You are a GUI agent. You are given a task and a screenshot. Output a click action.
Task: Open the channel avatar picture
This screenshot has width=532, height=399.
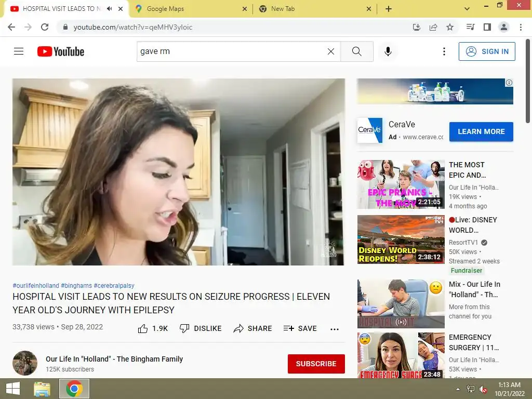pos(25,363)
